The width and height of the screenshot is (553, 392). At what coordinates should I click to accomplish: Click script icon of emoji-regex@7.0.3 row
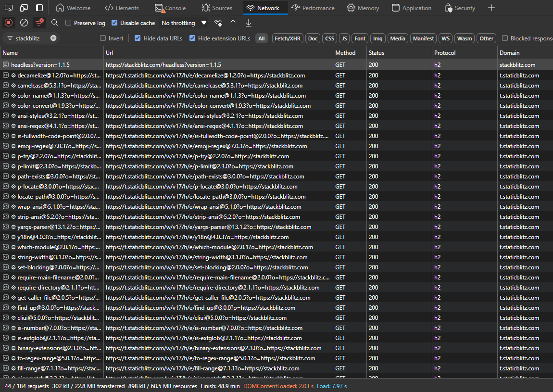tap(6, 146)
